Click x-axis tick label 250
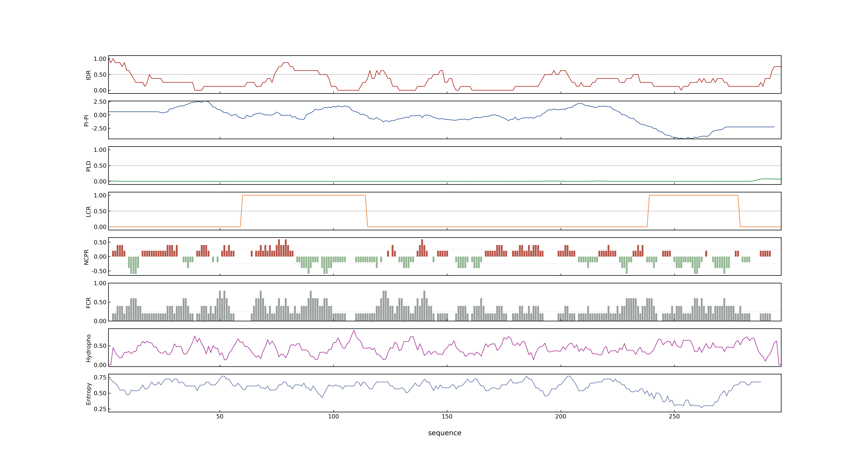This screenshot has width=868, height=463. coord(674,416)
